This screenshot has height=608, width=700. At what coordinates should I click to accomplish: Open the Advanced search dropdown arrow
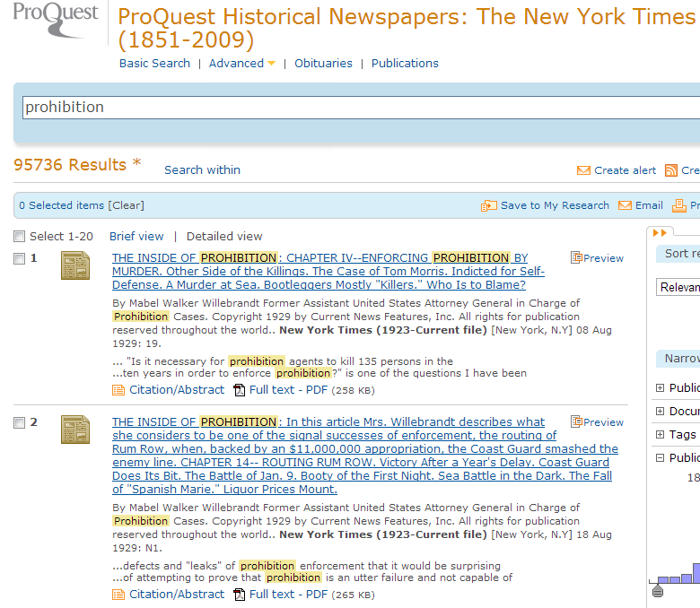tap(271, 64)
